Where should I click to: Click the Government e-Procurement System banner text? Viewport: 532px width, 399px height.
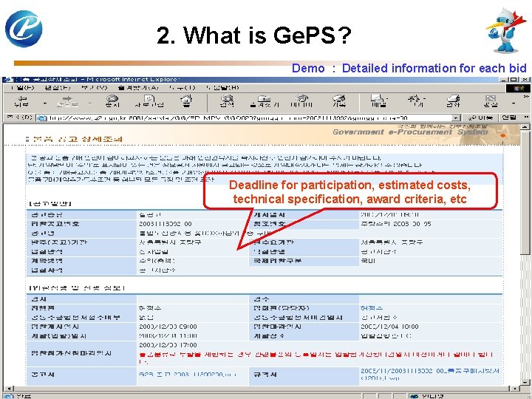point(410,132)
